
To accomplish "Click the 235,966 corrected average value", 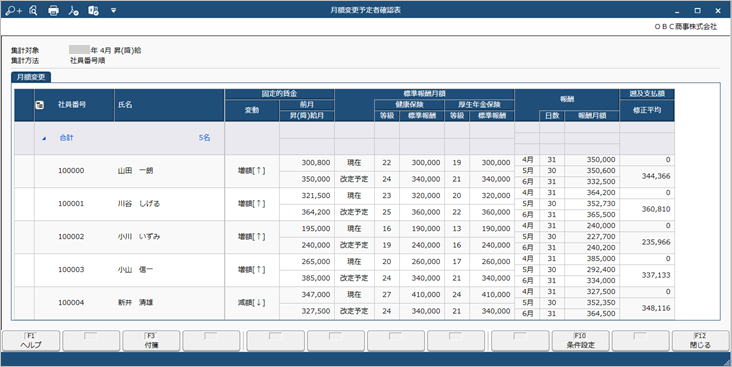I will [x=656, y=242].
